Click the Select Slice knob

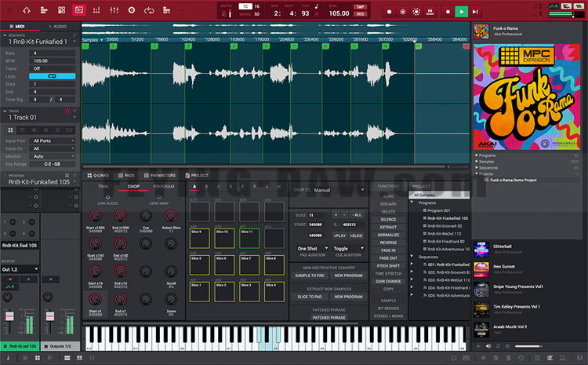[171, 216]
